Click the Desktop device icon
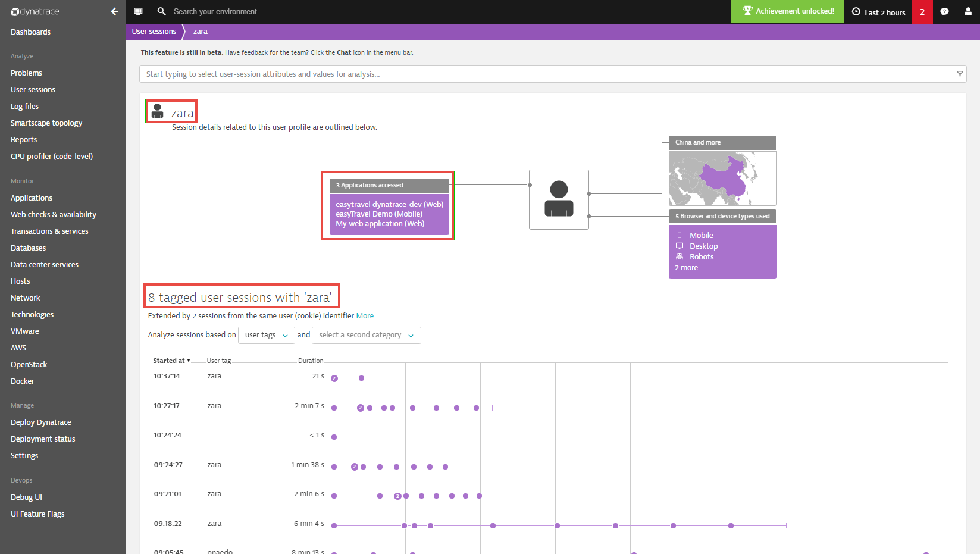980x554 pixels. point(680,246)
